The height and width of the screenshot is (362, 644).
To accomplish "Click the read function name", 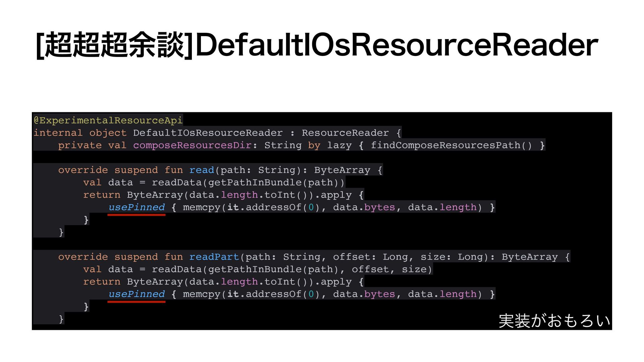I will (202, 170).
